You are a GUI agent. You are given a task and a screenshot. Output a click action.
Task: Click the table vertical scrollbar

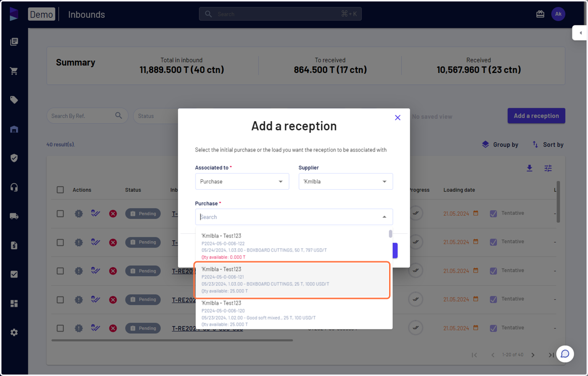click(x=558, y=201)
